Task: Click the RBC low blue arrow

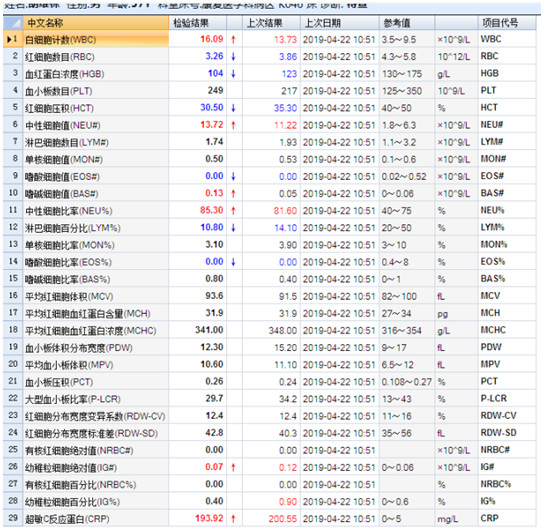Action: [234, 56]
